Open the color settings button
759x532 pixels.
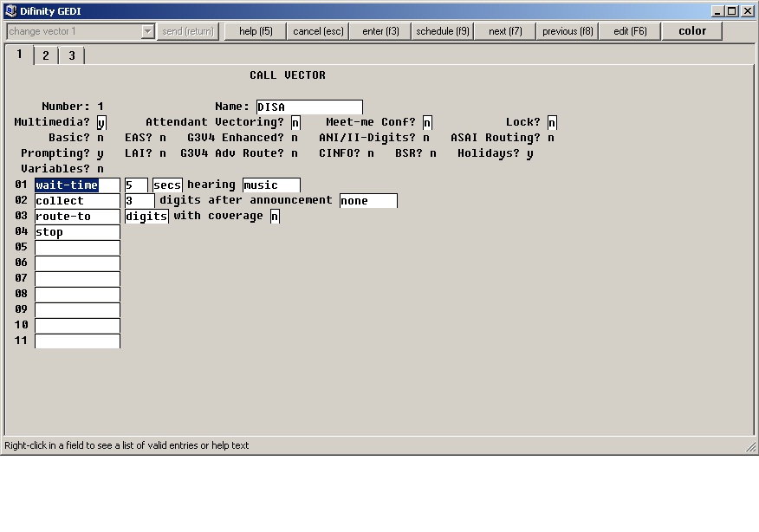click(692, 31)
